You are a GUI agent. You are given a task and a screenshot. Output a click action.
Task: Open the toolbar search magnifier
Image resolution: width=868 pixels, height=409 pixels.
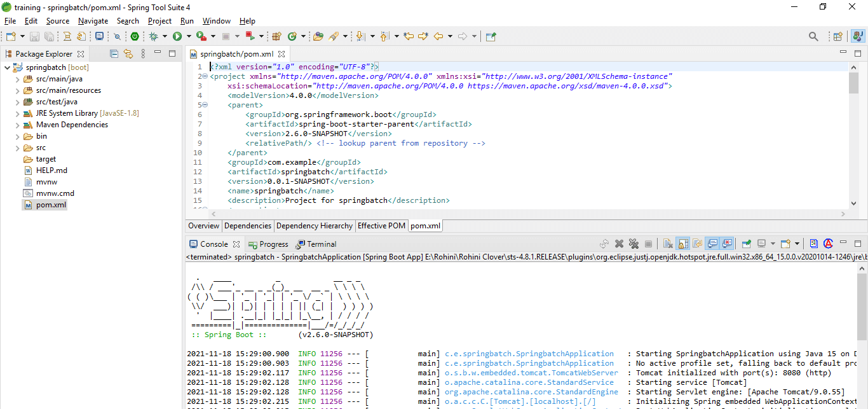click(813, 37)
